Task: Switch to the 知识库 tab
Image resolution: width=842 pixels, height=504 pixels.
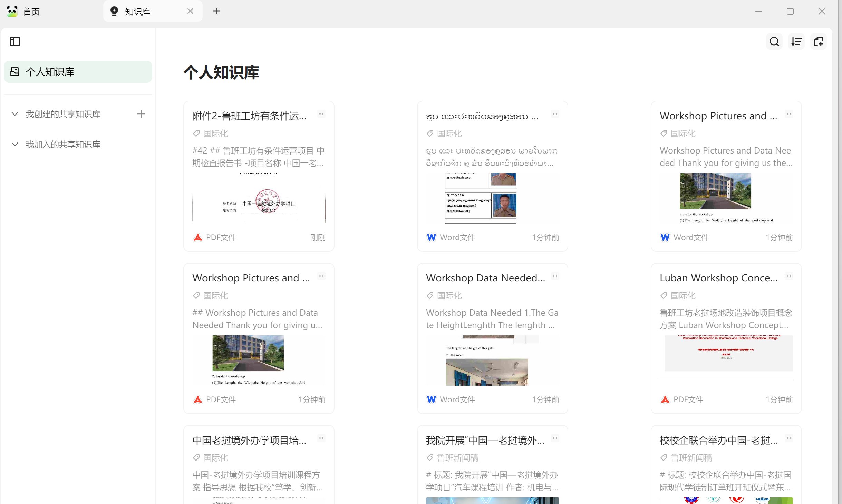Action: tap(137, 11)
